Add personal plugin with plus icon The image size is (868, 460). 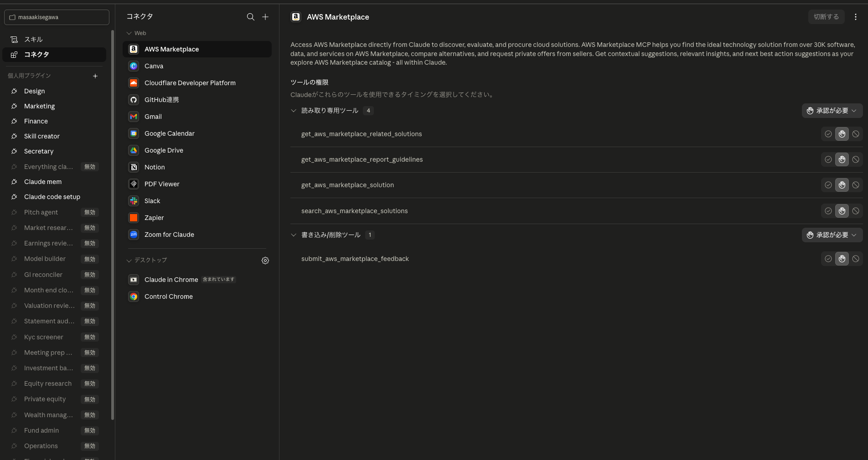[95, 76]
